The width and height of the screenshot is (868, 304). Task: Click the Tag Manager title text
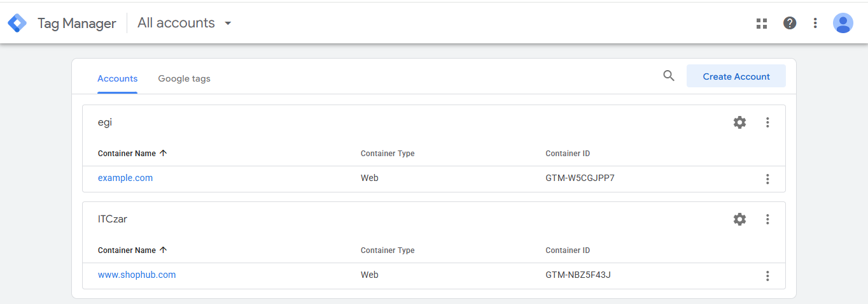(77, 24)
